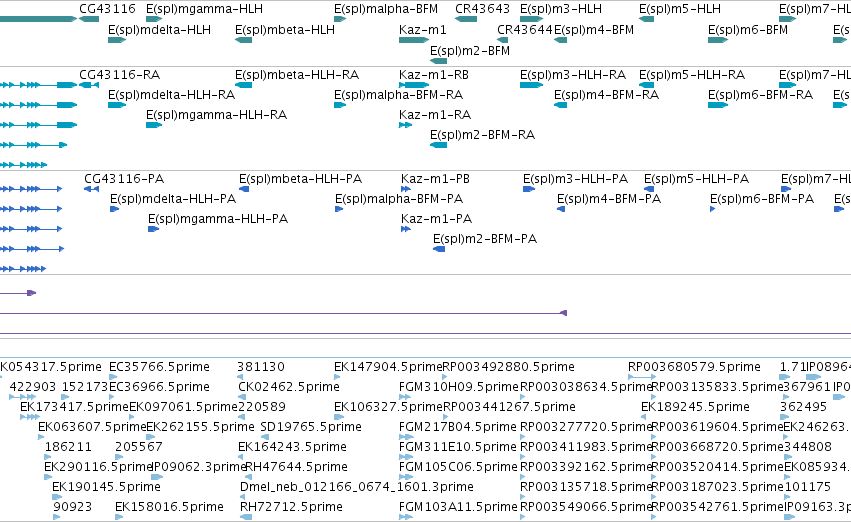The width and height of the screenshot is (851, 522).
Task: Select the E(spl)mgamma-HLH-PA protein label
Action: 218,219
